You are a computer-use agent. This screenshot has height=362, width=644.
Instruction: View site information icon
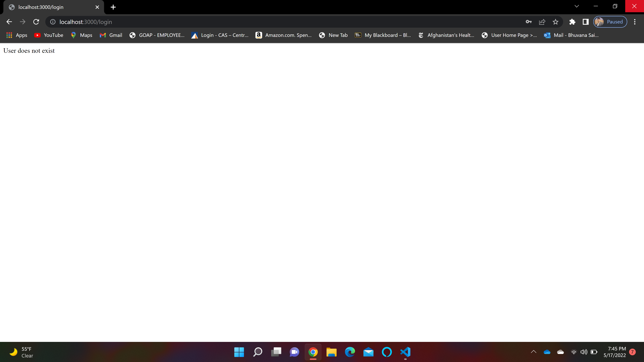click(x=53, y=22)
